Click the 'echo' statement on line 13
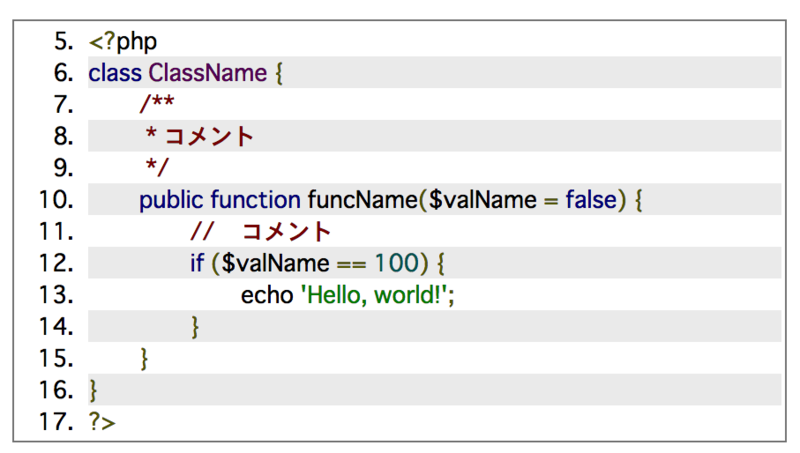800x453 pixels. [267, 295]
